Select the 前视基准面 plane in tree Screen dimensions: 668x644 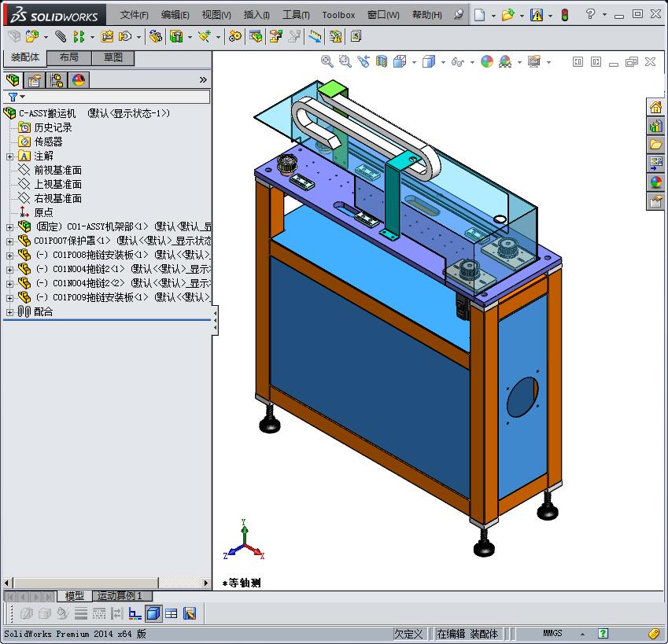tap(58, 171)
